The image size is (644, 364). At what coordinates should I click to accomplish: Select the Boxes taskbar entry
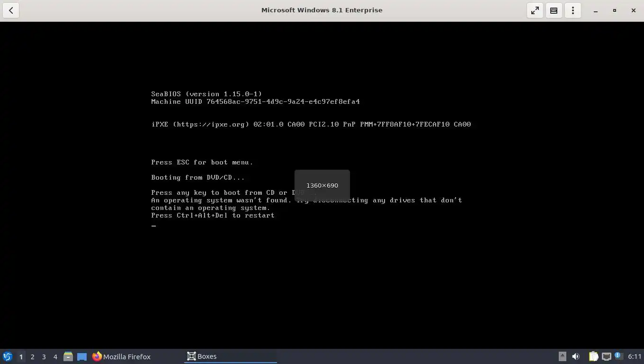(230, 356)
